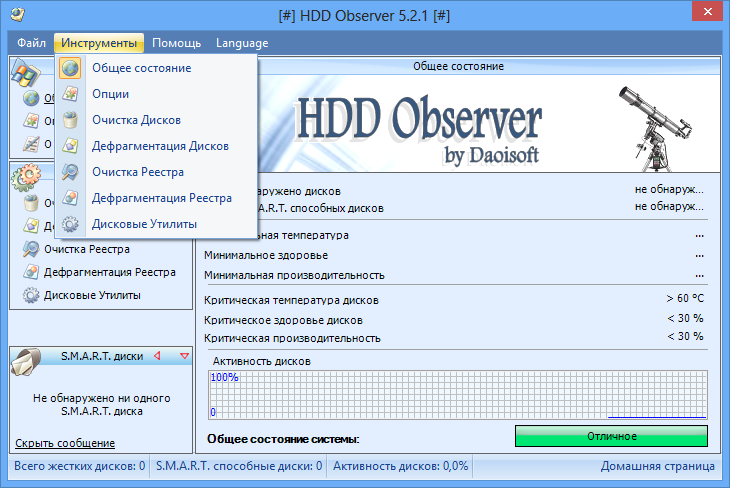Click the Активность дисков activity graph
This screenshot has height=488, width=730.
(458, 395)
